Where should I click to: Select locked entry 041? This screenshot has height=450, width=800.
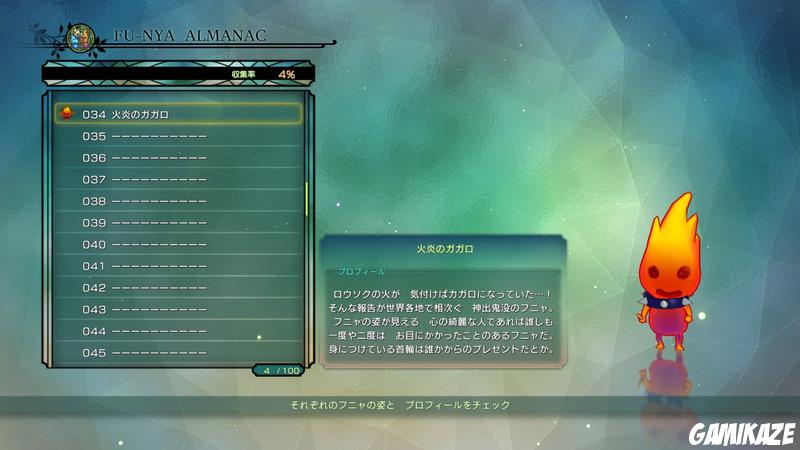pyautogui.click(x=178, y=266)
